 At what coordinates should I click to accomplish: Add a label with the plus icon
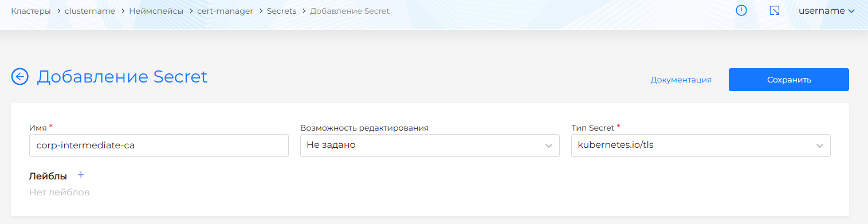pyautogui.click(x=81, y=175)
